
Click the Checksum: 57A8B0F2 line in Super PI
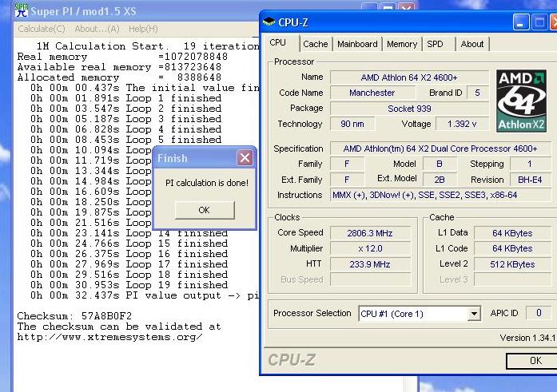click(74, 316)
